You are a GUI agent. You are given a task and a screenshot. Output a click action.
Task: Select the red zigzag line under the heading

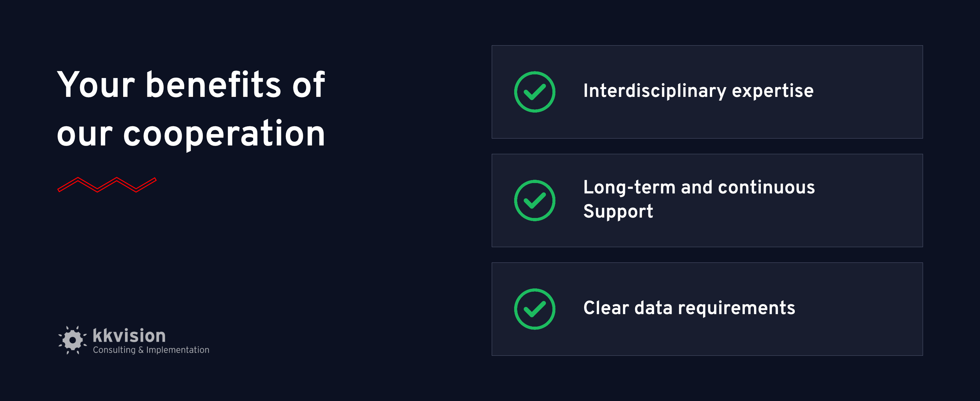107,185
